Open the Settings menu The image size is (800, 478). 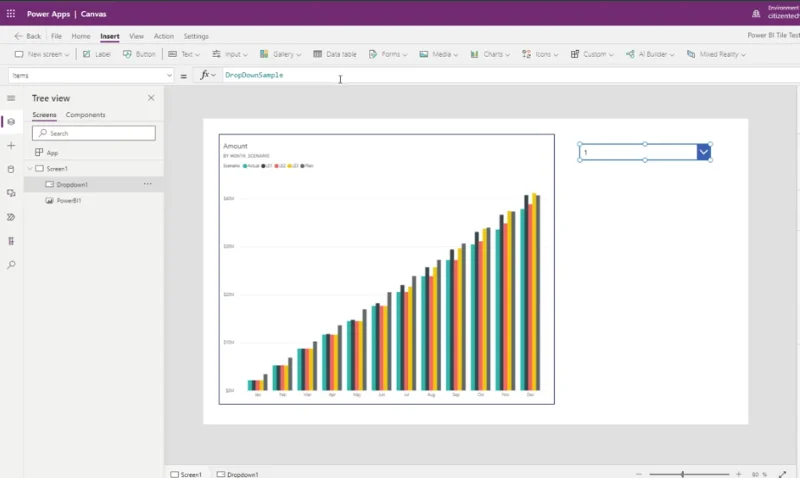coord(196,36)
